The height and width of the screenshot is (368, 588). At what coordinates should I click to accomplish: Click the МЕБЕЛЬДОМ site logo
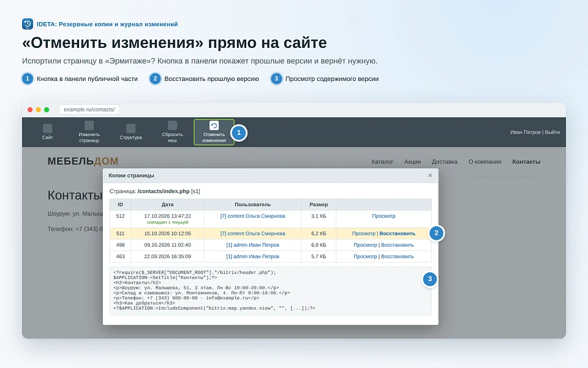(x=83, y=161)
